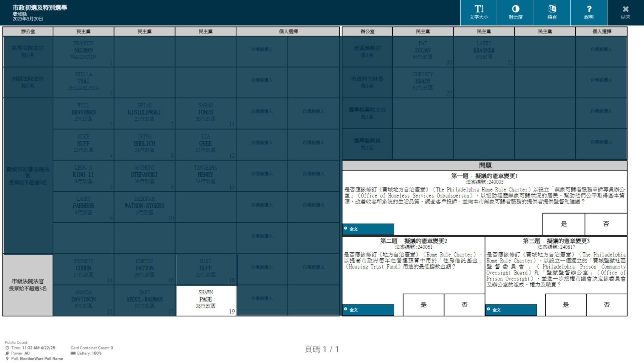Open the text size (文字大小) setting
644x363 pixels.
click(x=478, y=12)
